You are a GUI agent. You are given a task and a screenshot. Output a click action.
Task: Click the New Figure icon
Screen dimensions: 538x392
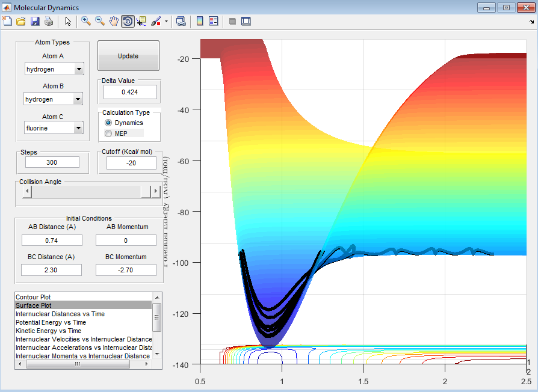click(8, 21)
